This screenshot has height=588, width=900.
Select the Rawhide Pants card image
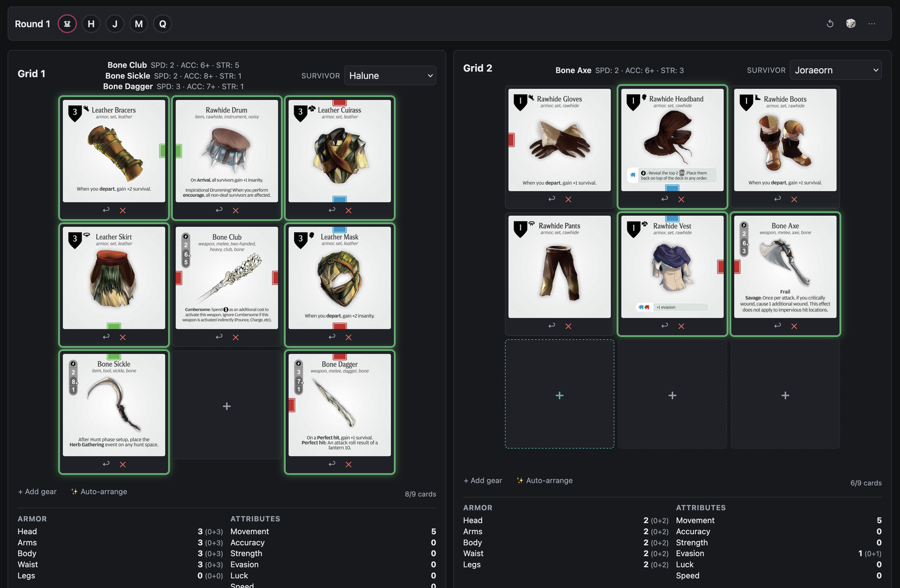(x=560, y=266)
